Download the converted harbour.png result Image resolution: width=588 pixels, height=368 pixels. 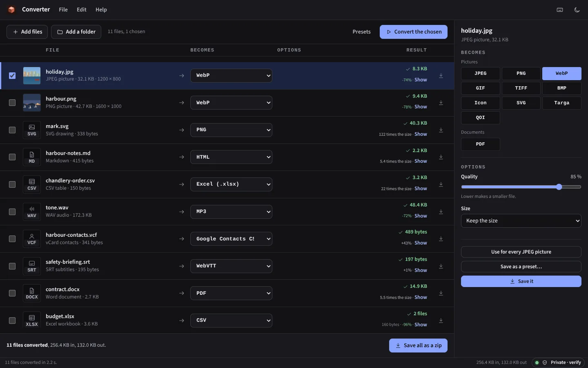441,103
